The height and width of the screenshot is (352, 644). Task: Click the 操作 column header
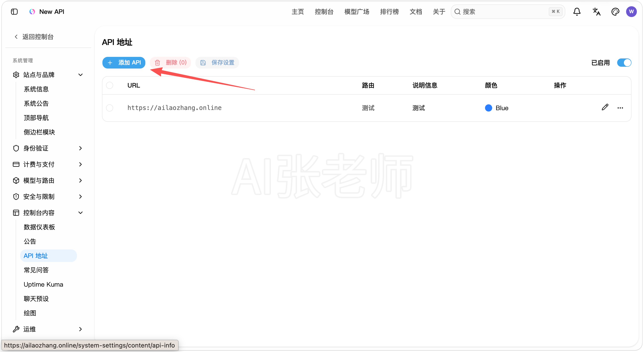(560, 85)
